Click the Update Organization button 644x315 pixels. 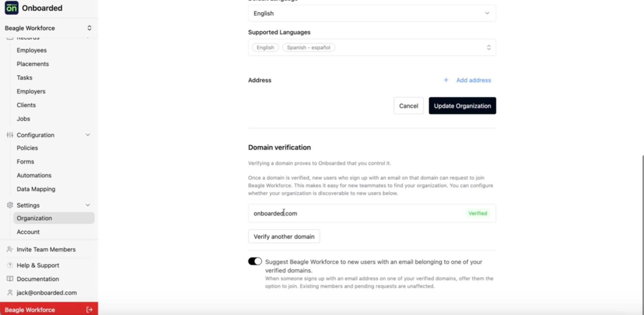click(x=462, y=106)
